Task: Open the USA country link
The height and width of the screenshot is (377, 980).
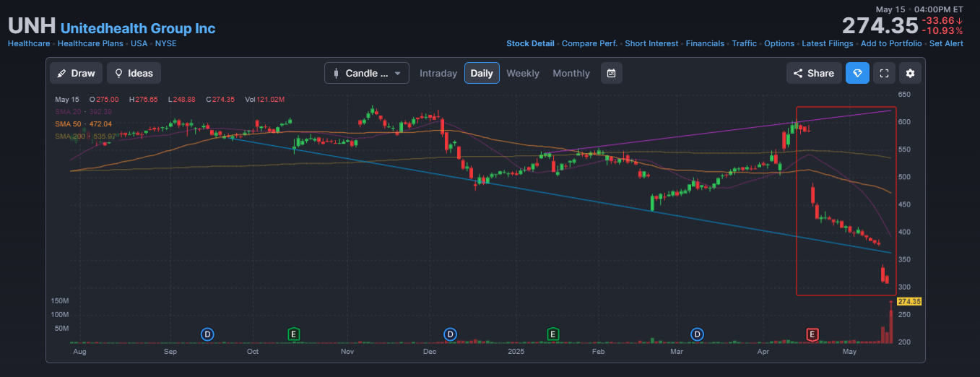Action: coord(139,43)
